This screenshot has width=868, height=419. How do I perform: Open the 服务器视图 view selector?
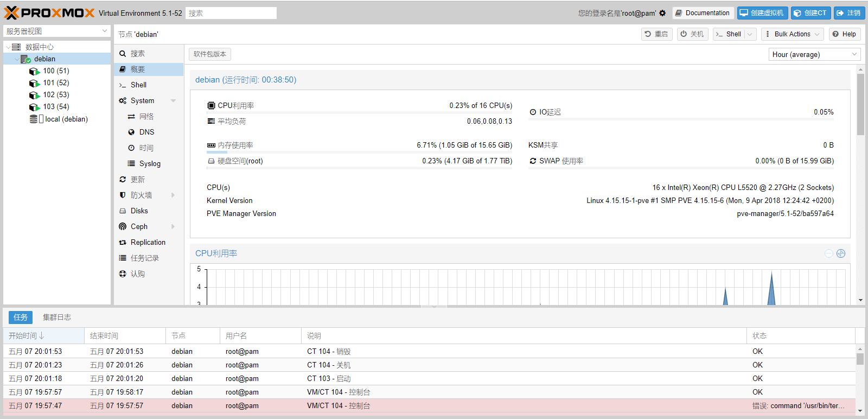click(57, 31)
